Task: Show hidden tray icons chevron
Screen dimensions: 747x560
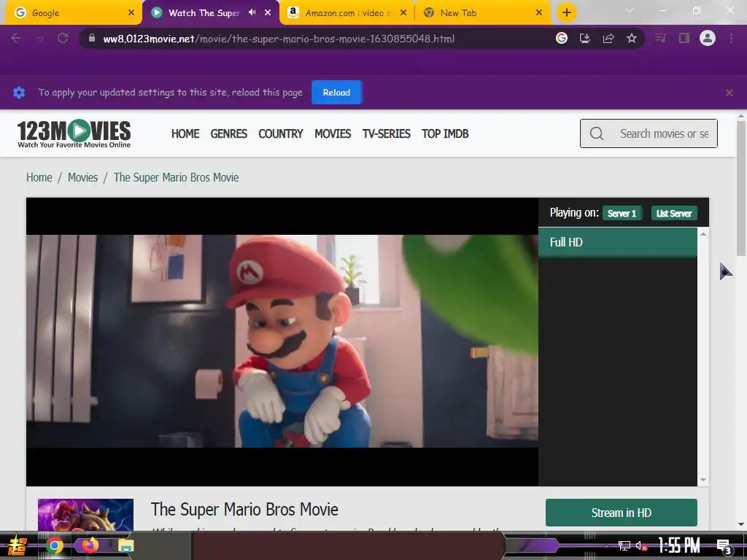Action: click(606, 545)
